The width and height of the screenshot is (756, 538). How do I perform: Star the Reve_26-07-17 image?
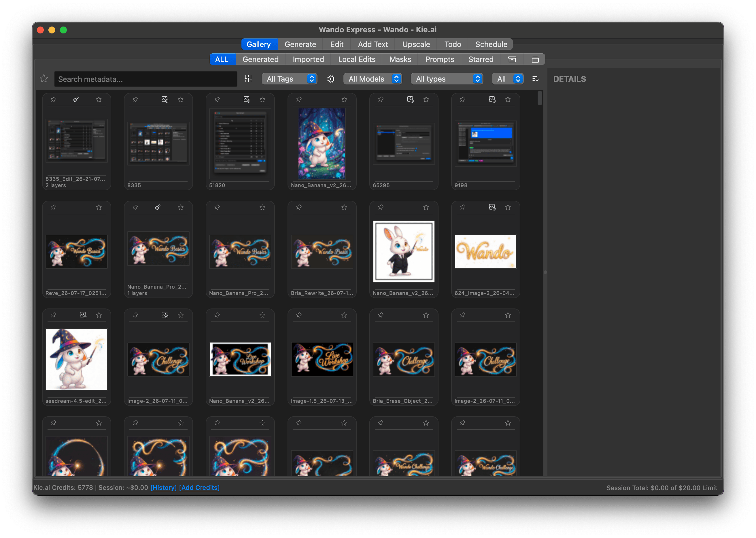click(x=99, y=207)
